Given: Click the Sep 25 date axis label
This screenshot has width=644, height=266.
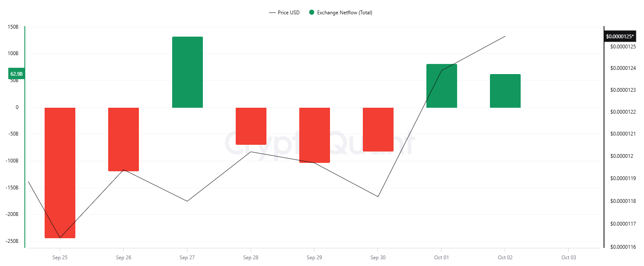Looking at the screenshot, I should click(60, 258).
